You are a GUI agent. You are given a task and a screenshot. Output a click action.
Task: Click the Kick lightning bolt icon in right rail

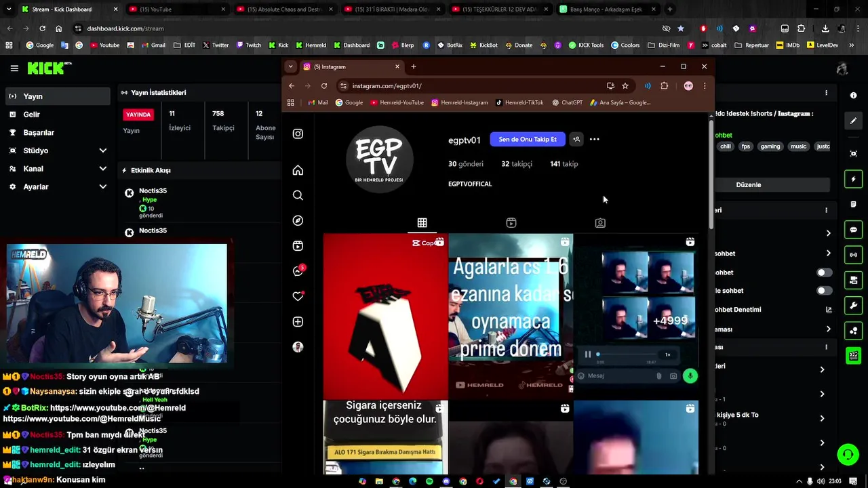click(854, 179)
